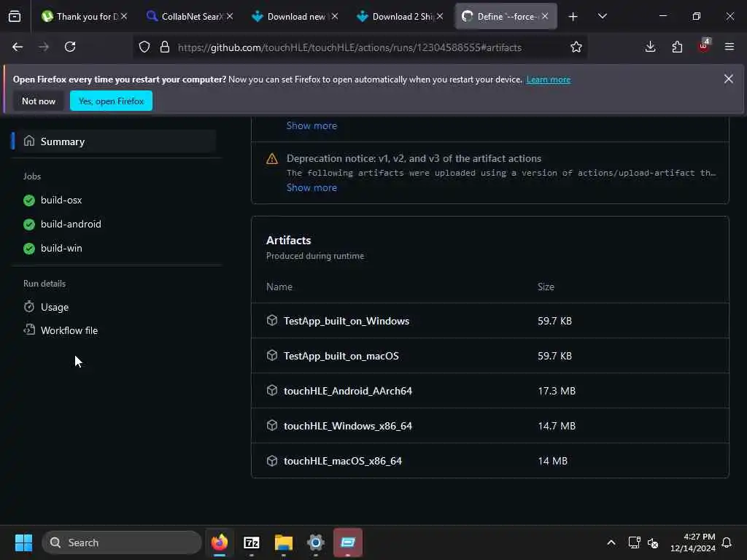The image size is (747, 560).
Task: Open the 'Learn more' link
Action: (x=549, y=79)
